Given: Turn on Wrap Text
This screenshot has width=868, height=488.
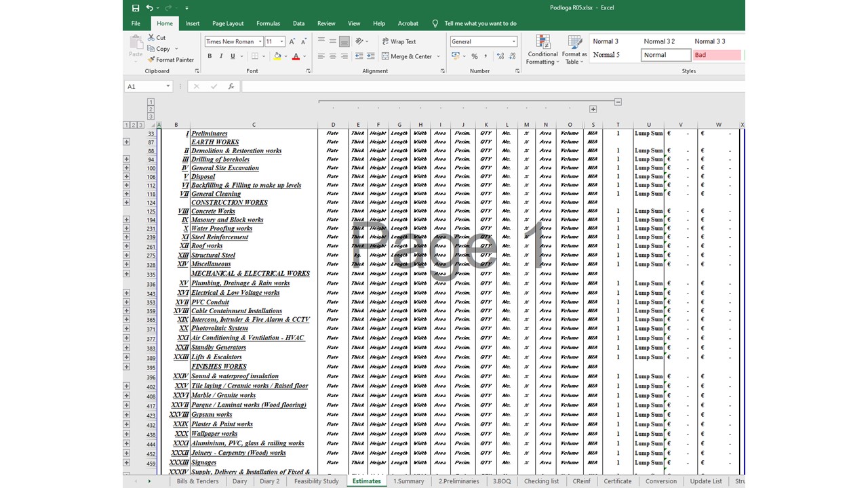Looking at the screenshot, I should tap(399, 41).
